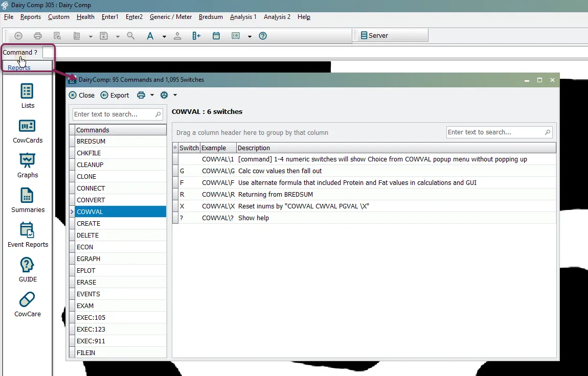This screenshot has width=588, height=376.
Task: Select CREATE in commands list
Action: (120, 224)
